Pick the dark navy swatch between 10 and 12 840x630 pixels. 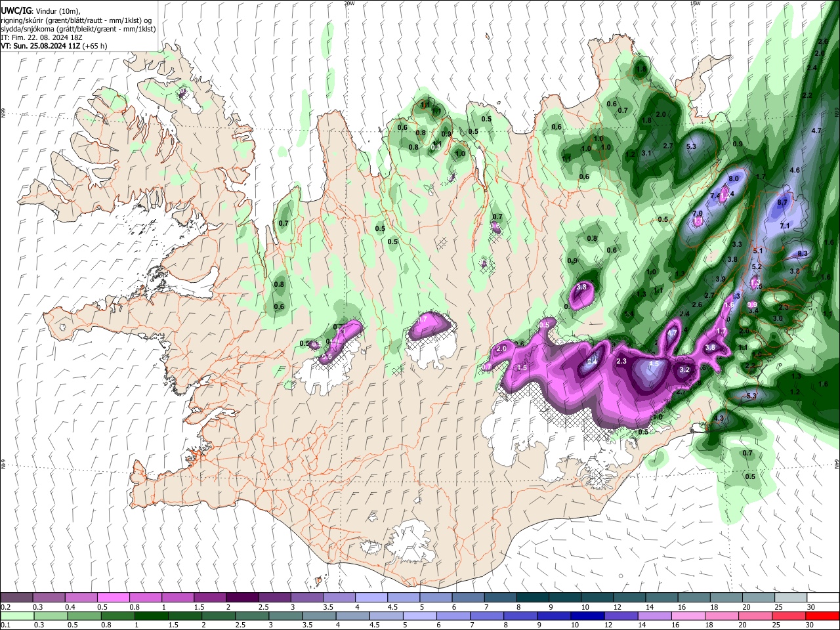[586, 616]
